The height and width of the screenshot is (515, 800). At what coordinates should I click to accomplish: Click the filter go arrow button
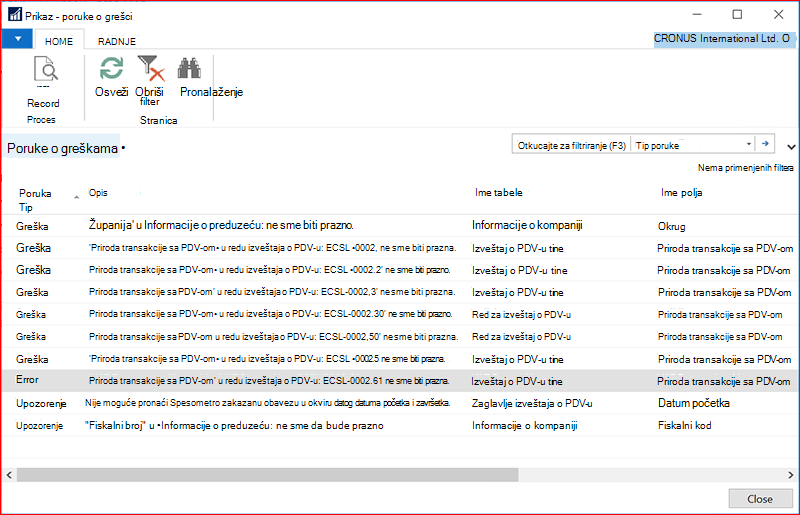coord(765,144)
